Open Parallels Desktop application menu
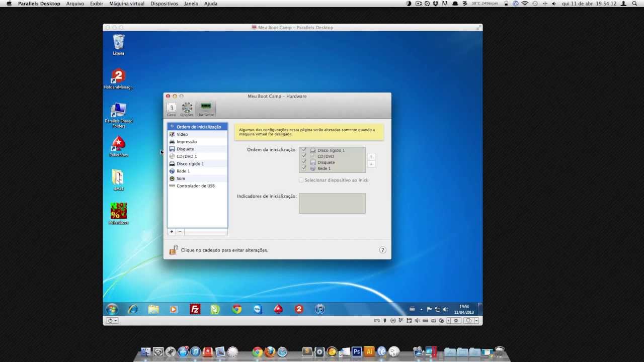Screen dimensions: 644x362 click(39, 4)
